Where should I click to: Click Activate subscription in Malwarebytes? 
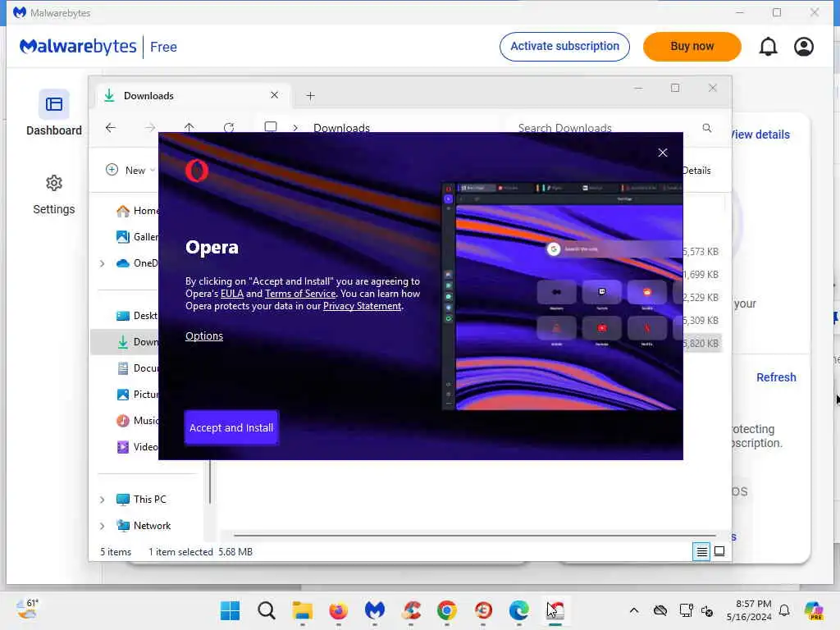pyautogui.click(x=564, y=47)
